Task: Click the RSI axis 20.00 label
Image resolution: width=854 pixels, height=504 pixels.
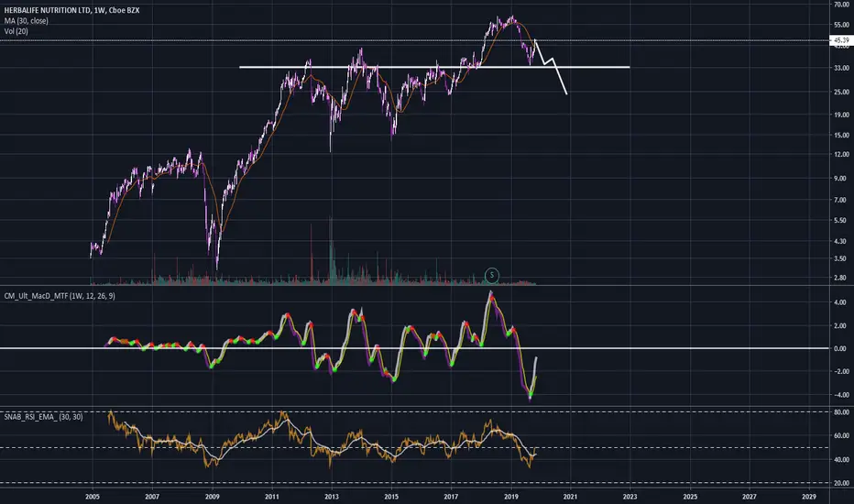Action: [841, 483]
